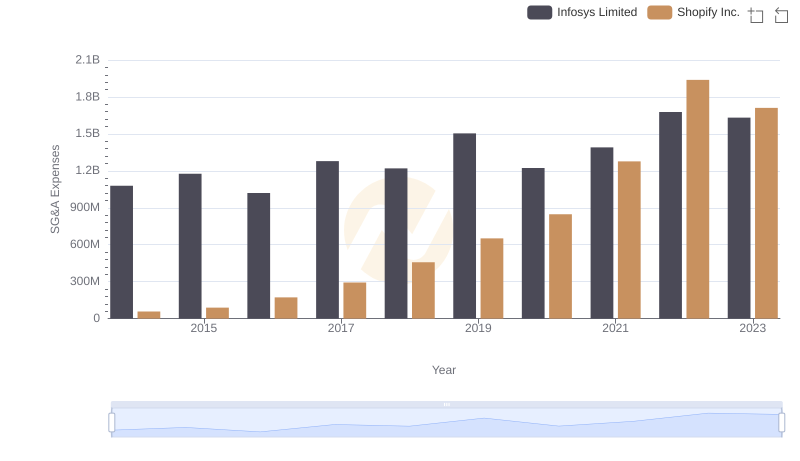Click the 2017 x-axis label

(x=341, y=328)
